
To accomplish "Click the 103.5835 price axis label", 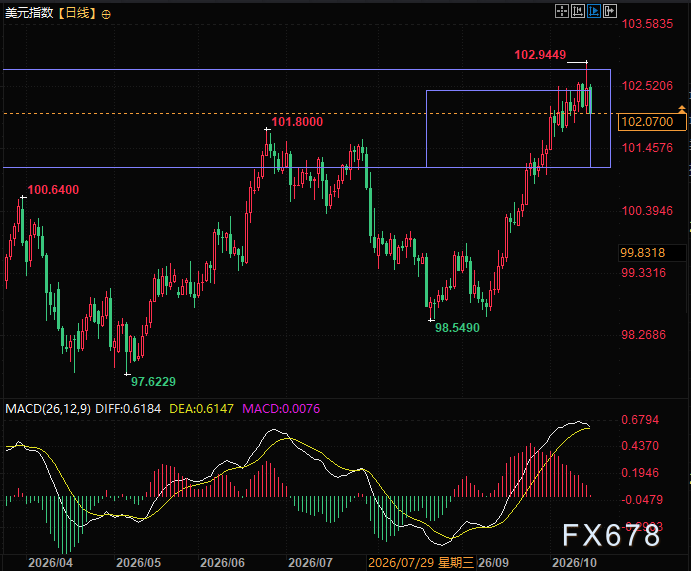I will 647,24.
